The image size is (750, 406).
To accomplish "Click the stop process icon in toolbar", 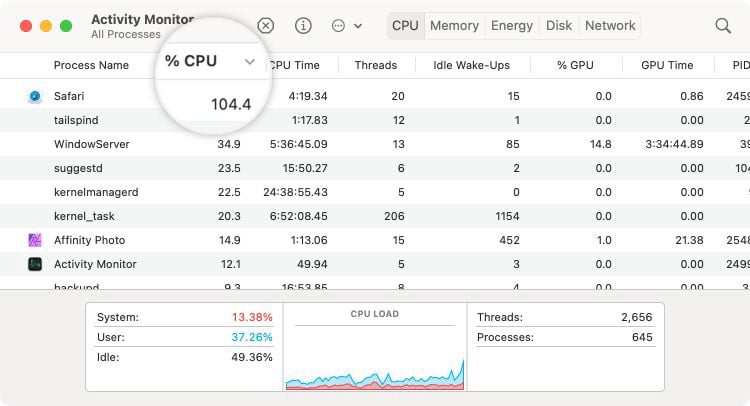I will click(x=265, y=26).
